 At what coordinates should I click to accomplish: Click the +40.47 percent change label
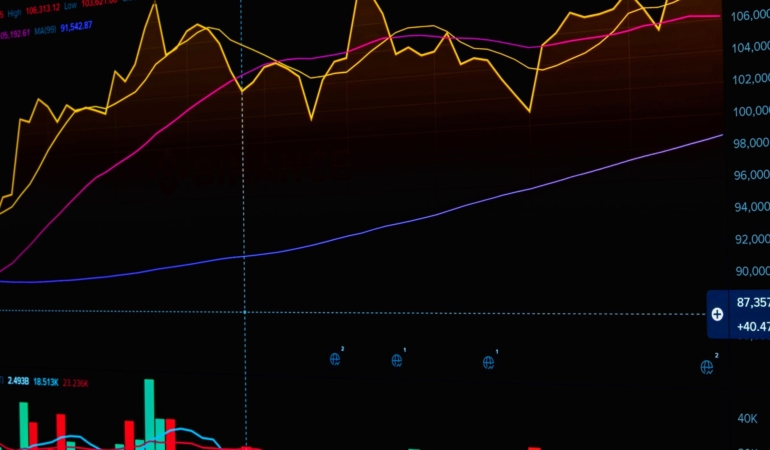pos(753,327)
